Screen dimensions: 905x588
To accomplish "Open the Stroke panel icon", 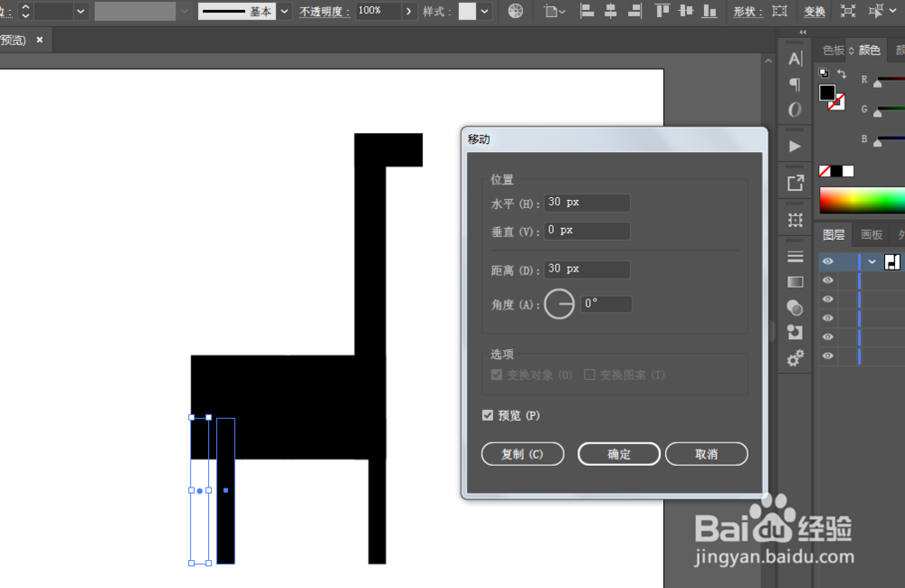I will [795, 257].
